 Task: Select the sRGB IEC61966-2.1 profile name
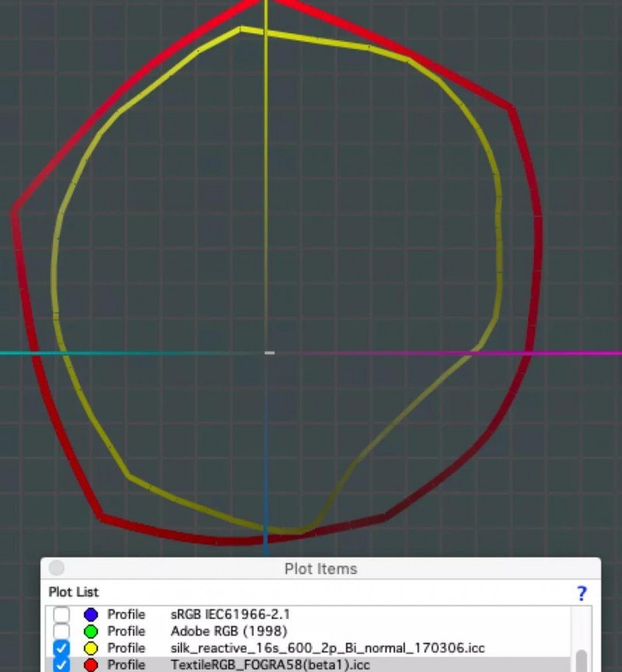[x=230, y=615]
